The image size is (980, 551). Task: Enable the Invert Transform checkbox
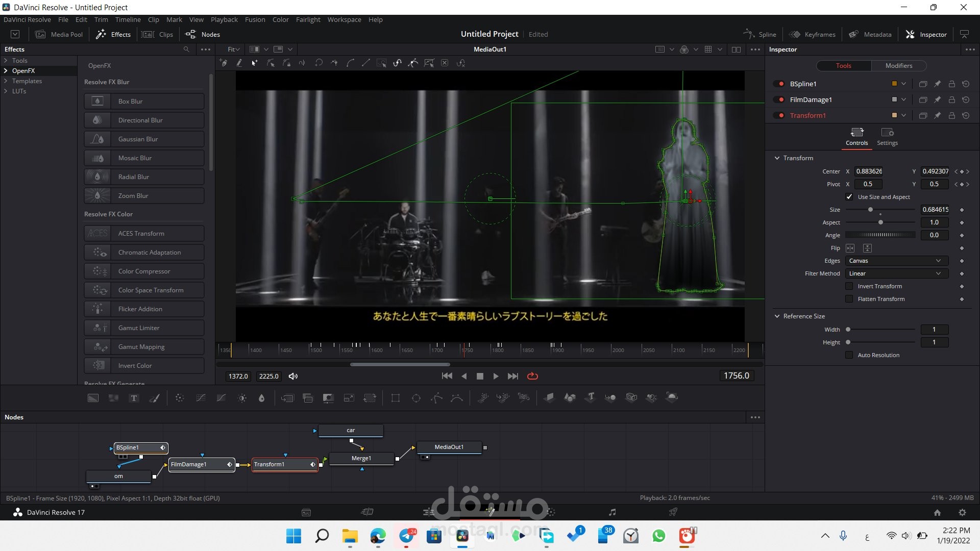pyautogui.click(x=849, y=286)
